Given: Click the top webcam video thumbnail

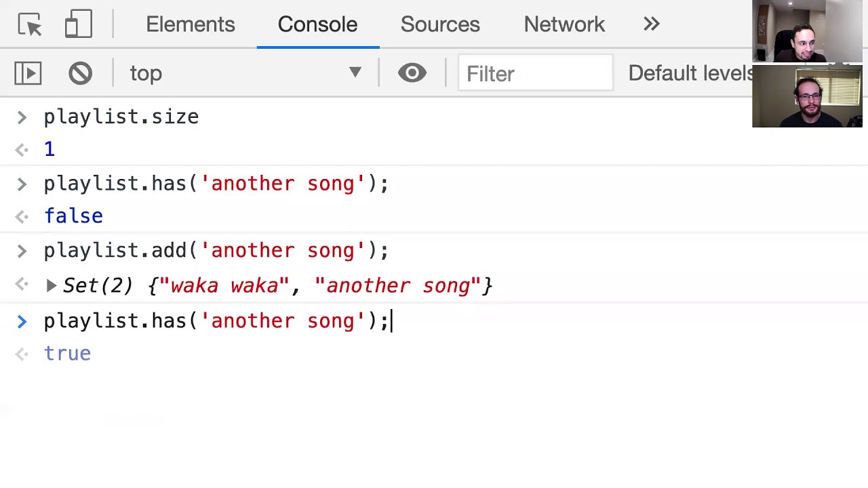Looking at the screenshot, I should [806, 32].
